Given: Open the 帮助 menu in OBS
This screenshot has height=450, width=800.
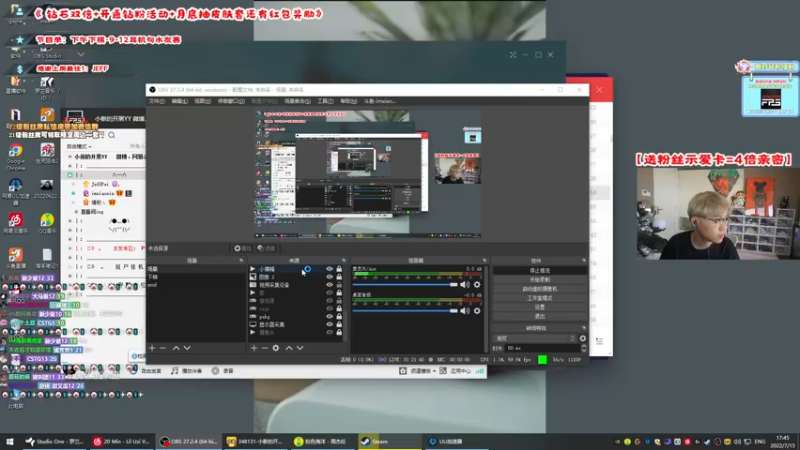Looking at the screenshot, I should [x=348, y=101].
